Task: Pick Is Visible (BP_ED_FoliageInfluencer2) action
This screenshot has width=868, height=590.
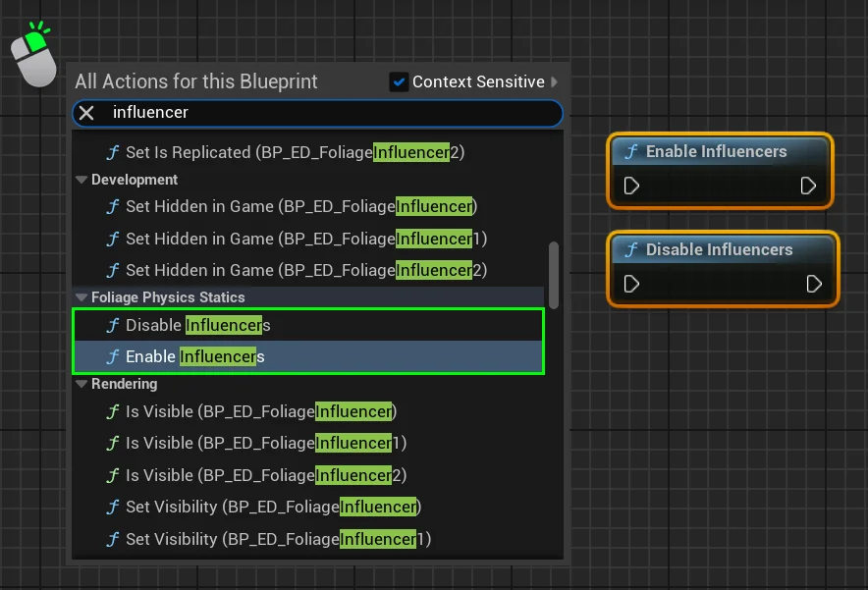Action: click(x=265, y=475)
